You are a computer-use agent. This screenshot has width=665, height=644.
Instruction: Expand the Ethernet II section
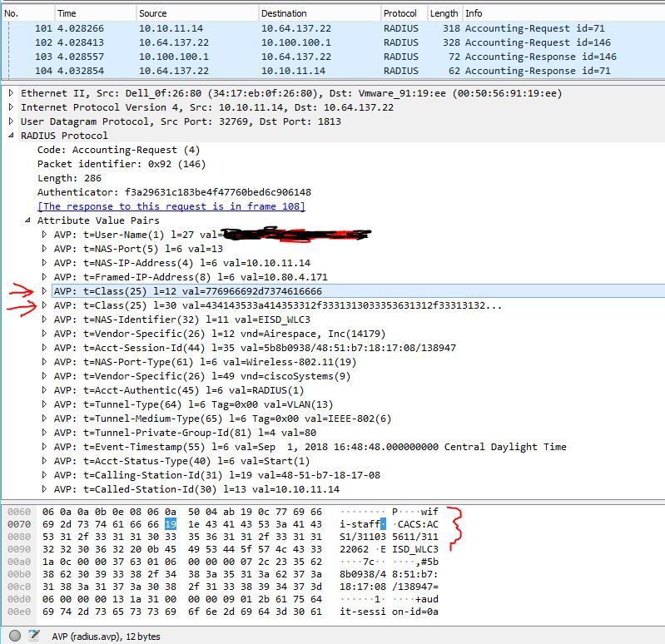point(11,93)
